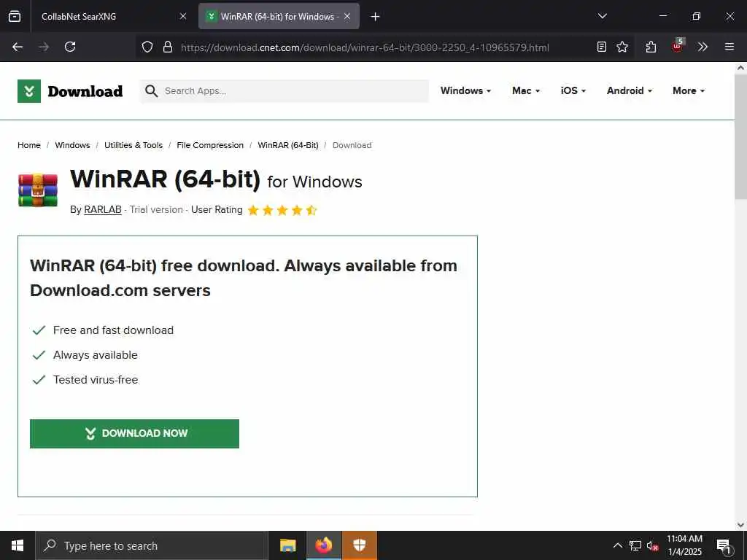
Task: Click the Windows Start button
Action: point(18,545)
